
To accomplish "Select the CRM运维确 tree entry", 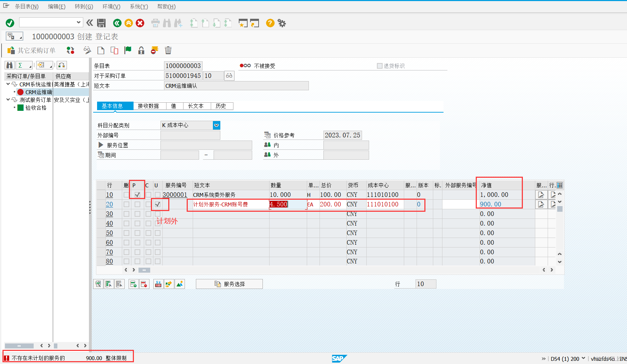I will tap(39, 92).
